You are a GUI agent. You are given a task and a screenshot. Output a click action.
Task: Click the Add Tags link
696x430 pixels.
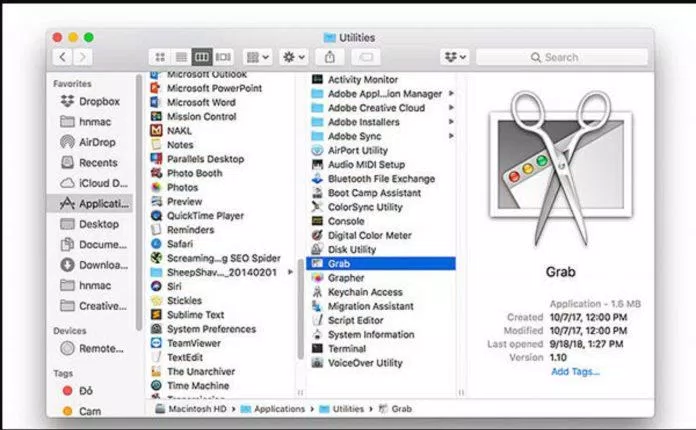(x=575, y=372)
